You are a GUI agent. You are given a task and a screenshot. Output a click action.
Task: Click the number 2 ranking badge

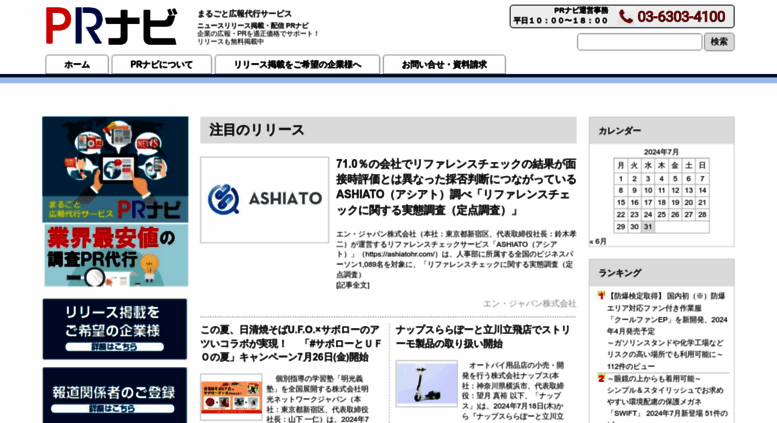(x=601, y=378)
